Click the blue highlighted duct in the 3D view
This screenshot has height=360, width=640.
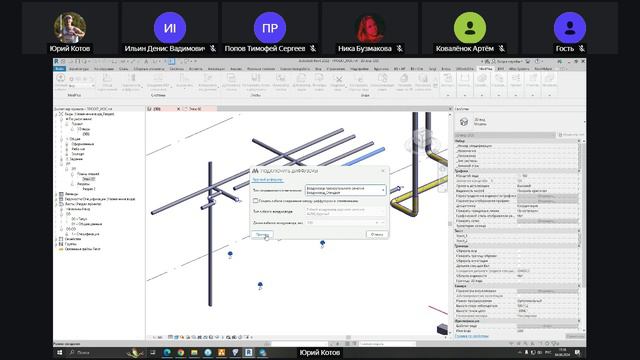365,157
